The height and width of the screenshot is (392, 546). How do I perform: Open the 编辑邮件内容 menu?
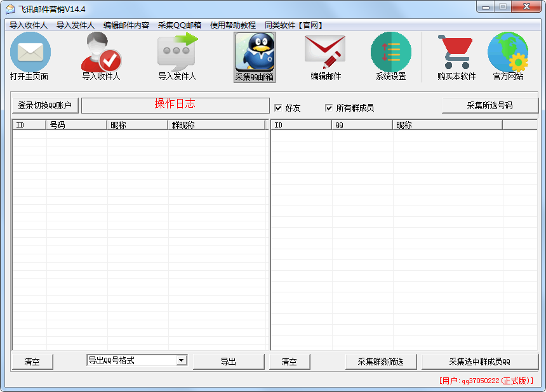126,25
